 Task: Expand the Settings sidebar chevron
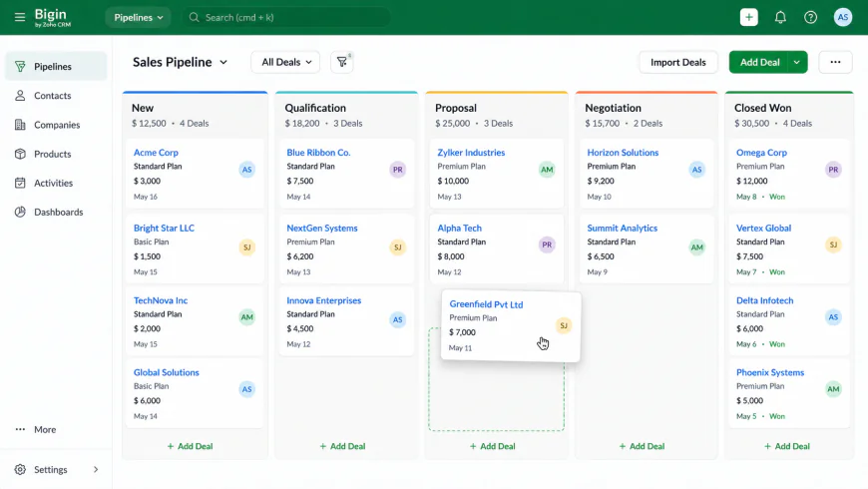[x=96, y=470]
